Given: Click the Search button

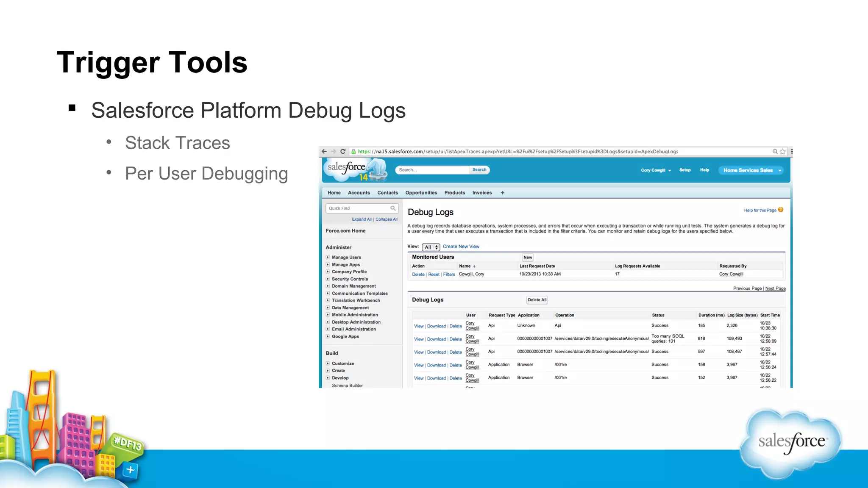Looking at the screenshot, I should click(x=479, y=170).
